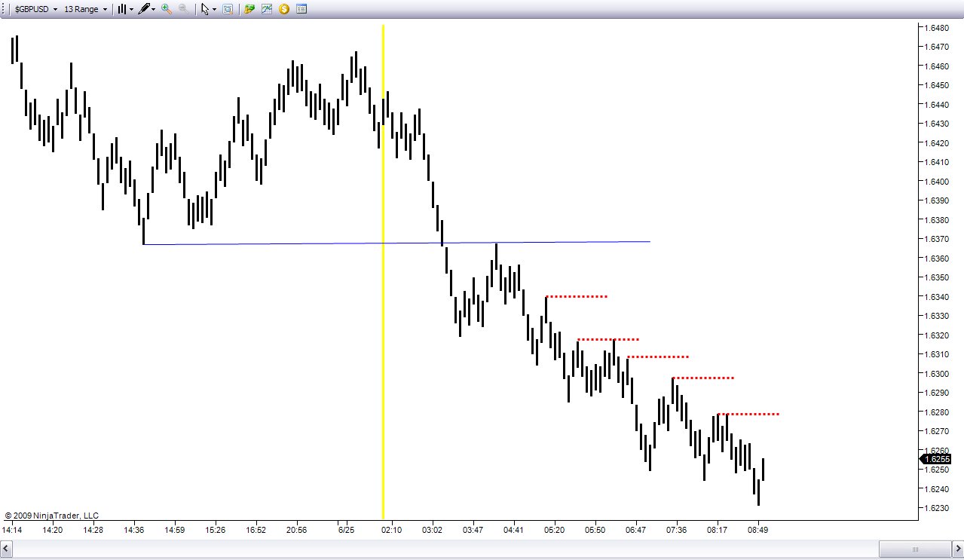Image resolution: width=964 pixels, height=560 pixels.
Task: Click the 1.6400 price axis label
Action: (x=936, y=182)
